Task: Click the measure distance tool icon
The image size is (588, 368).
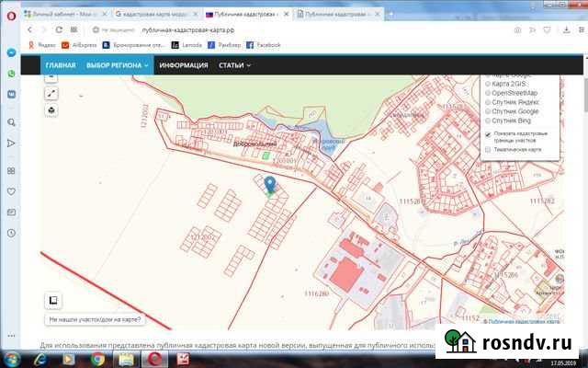Action: point(51,94)
